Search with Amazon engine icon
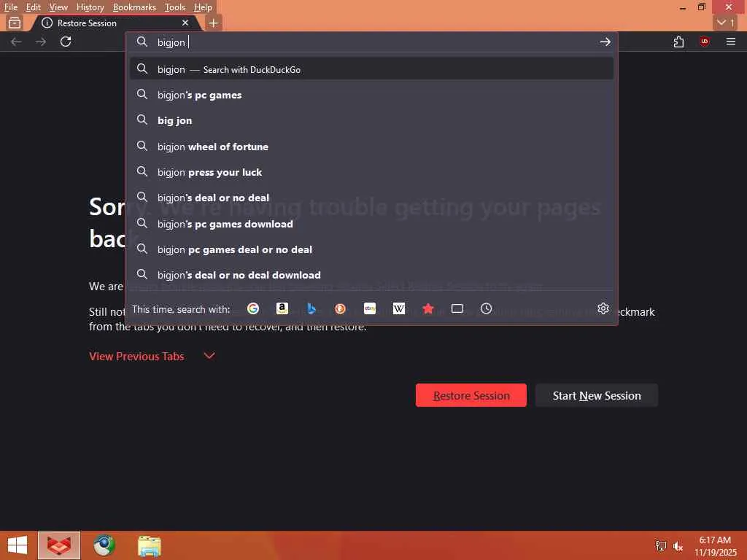Image resolution: width=747 pixels, height=560 pixels. click(x=282, y=308)
